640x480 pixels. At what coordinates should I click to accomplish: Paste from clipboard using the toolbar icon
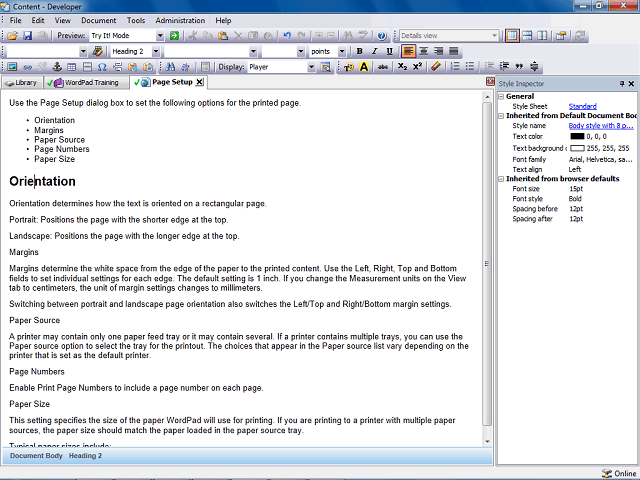tap(223, 36)
